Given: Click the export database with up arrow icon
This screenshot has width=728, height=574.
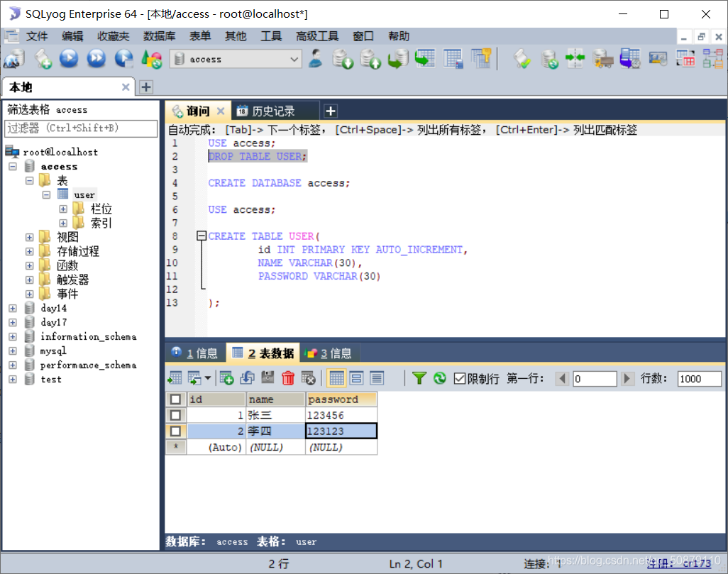Looking at the screenshot, I should [370, 59].
